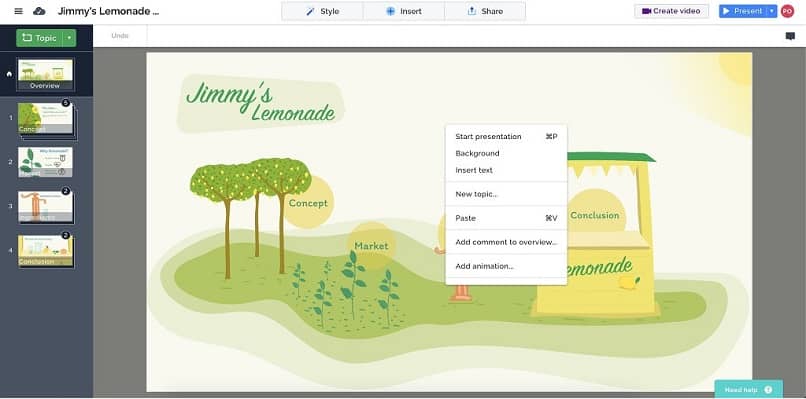
Task: Open the Style menu with wand icon
Action: [322, 11]
